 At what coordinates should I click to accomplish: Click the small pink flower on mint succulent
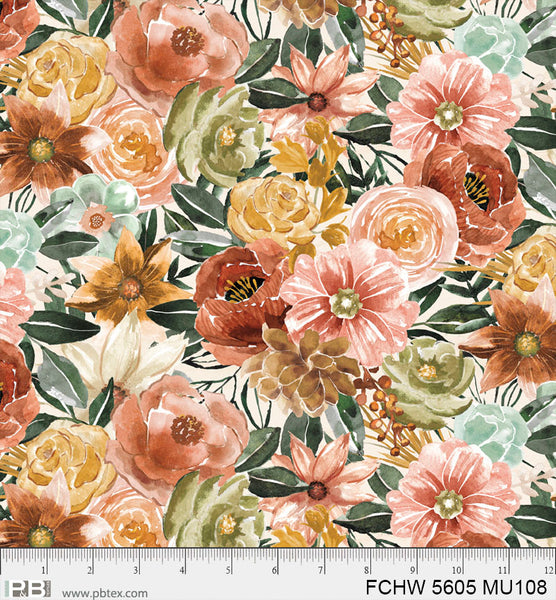96,220
